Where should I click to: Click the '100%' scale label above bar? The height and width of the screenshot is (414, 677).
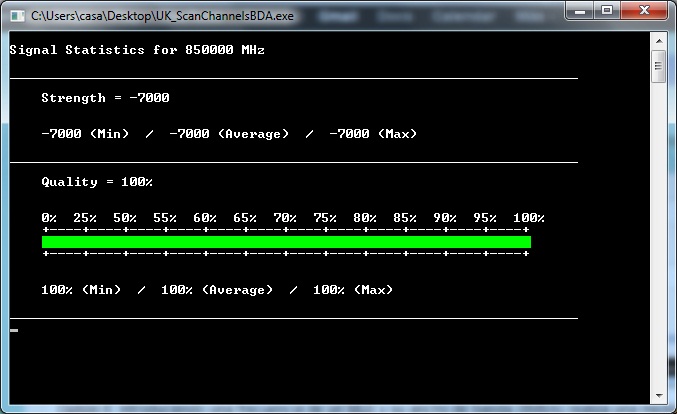pos(529,218)
